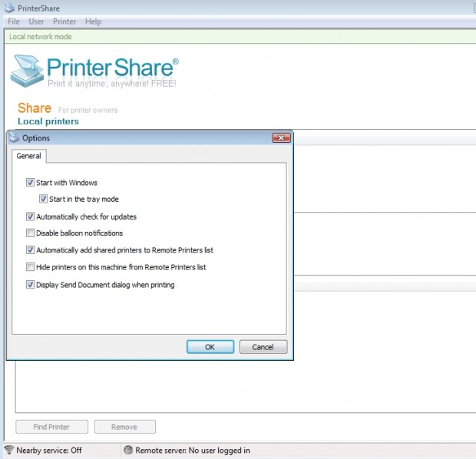Toggle Automatically check for updates
The width and height of the screenshot is (476, 459).
tap(30, 216)
